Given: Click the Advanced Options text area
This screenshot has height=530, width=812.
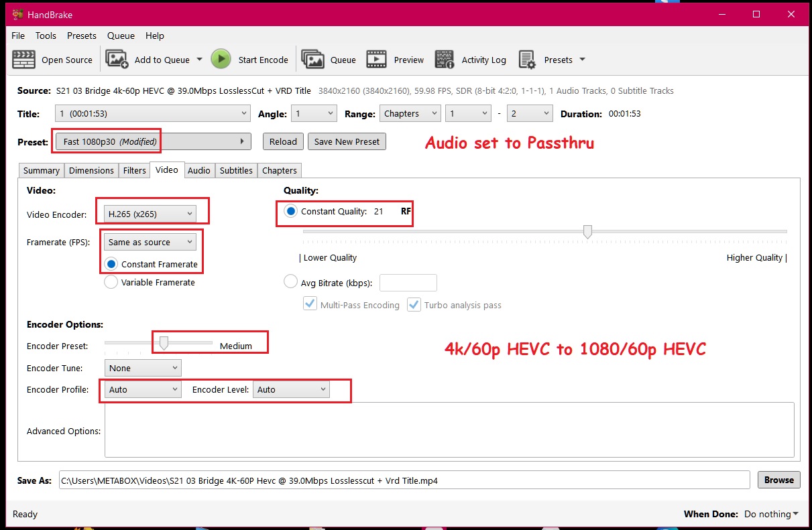Looking at the screenshot, I should pyautogui.click(x=449, y=429).
